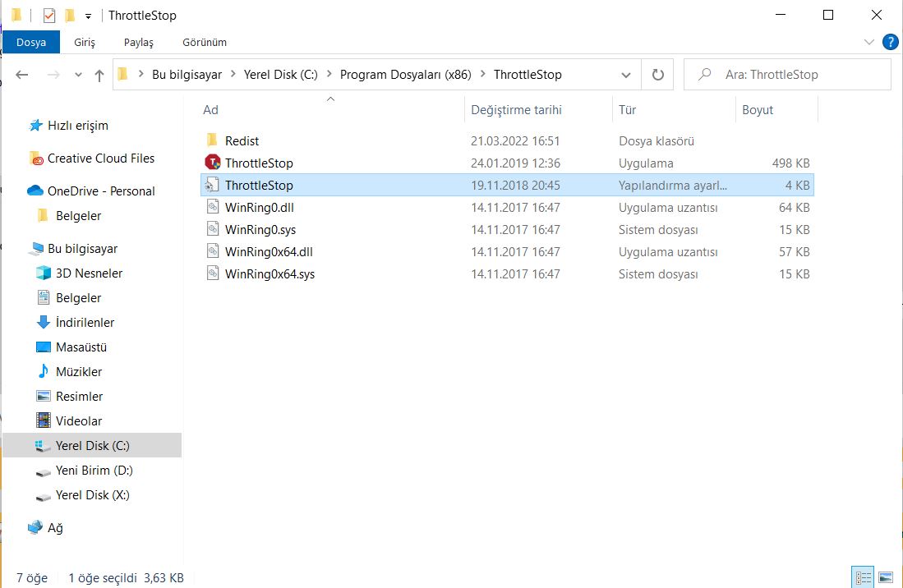Click Program Dosyaları (x86) breadcrumb
The image size is (903, 588).
click(405, 75)
